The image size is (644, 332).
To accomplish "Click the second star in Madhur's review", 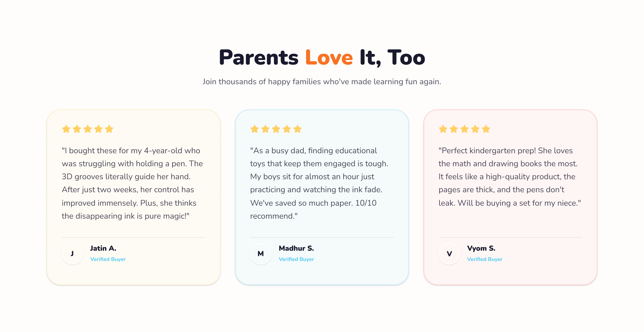I will 265,129.
